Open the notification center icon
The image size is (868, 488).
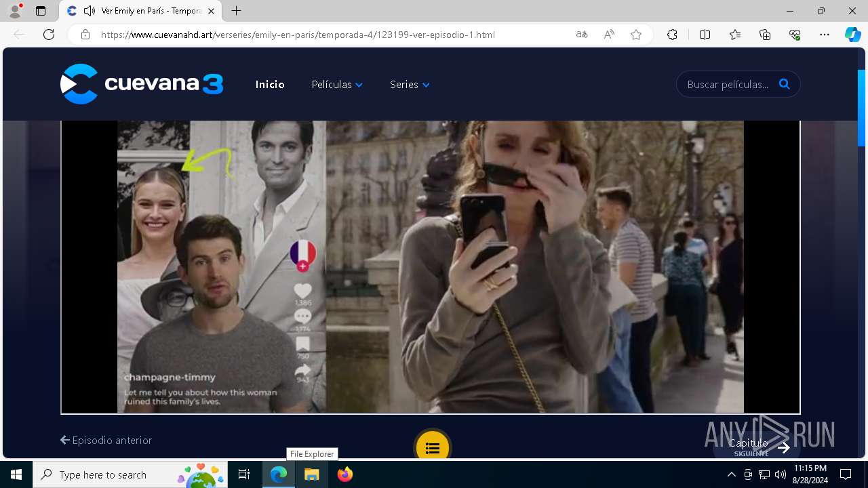click(x=846, y=474)
